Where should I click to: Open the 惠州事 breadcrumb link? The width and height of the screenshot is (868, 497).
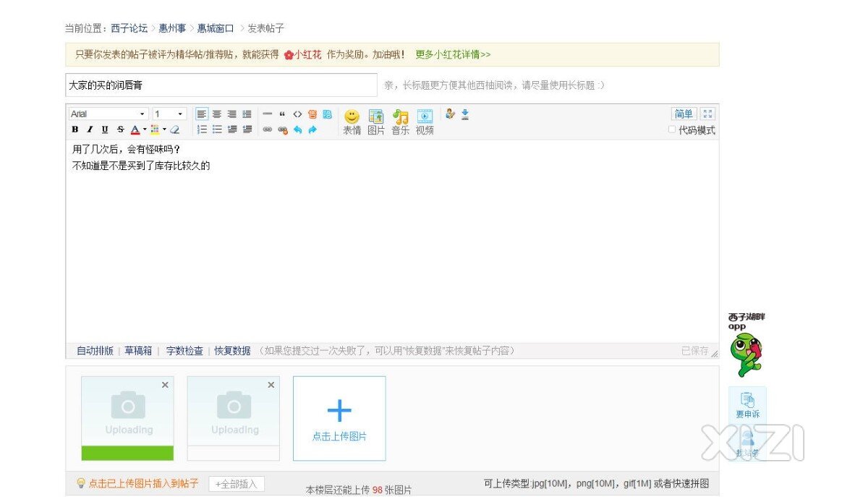pos(172,28)
